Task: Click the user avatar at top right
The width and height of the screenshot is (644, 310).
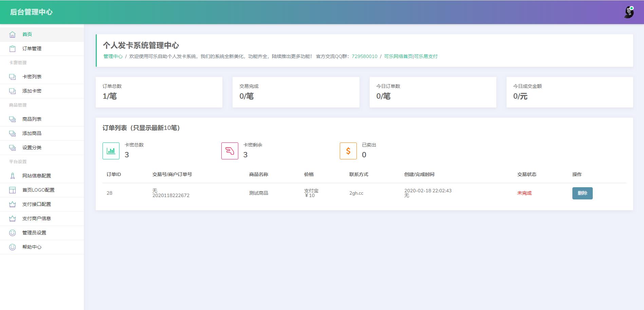Action: [x=630, y=13]
